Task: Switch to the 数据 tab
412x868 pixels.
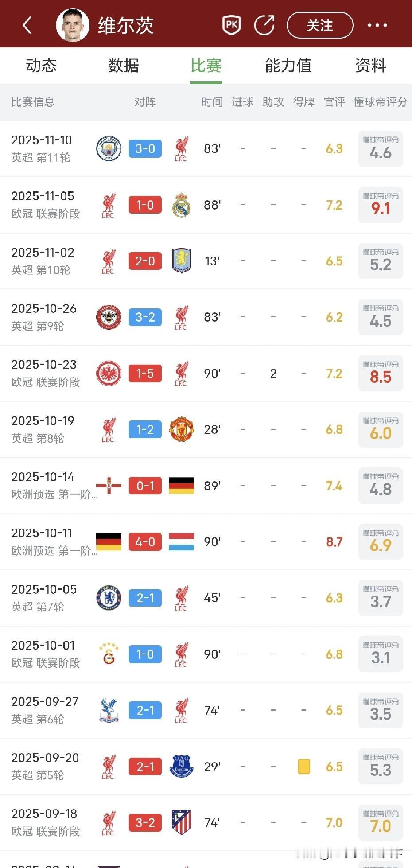Action: pyautogui.click(x=124, y=66)
